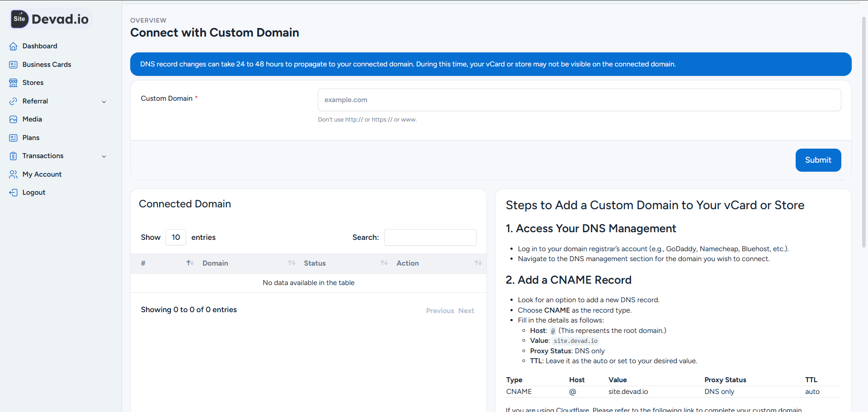Select the Business Cards icon in sidebar
The width and height of the screenshot is (868, 412).
tap(14, 64)
